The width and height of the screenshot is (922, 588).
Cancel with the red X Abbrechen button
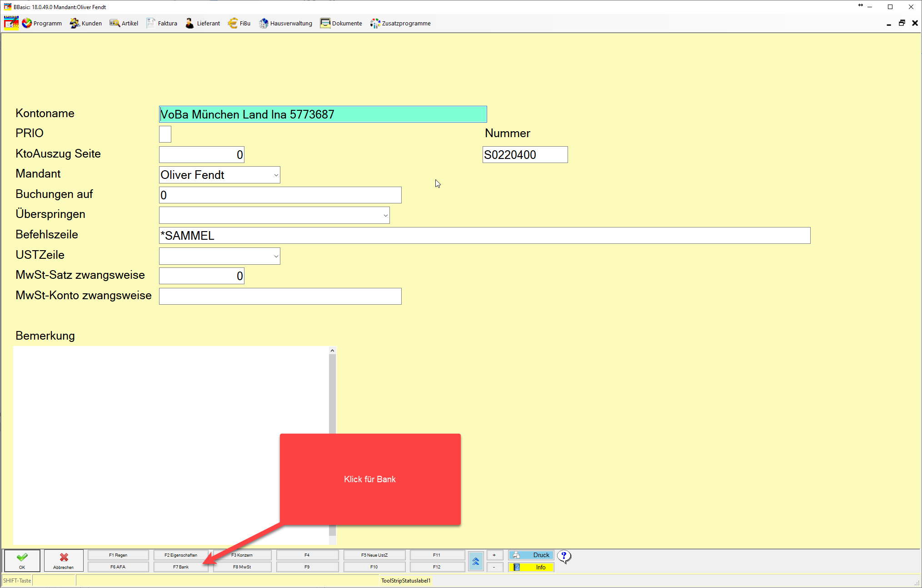(x=64, y=561)
